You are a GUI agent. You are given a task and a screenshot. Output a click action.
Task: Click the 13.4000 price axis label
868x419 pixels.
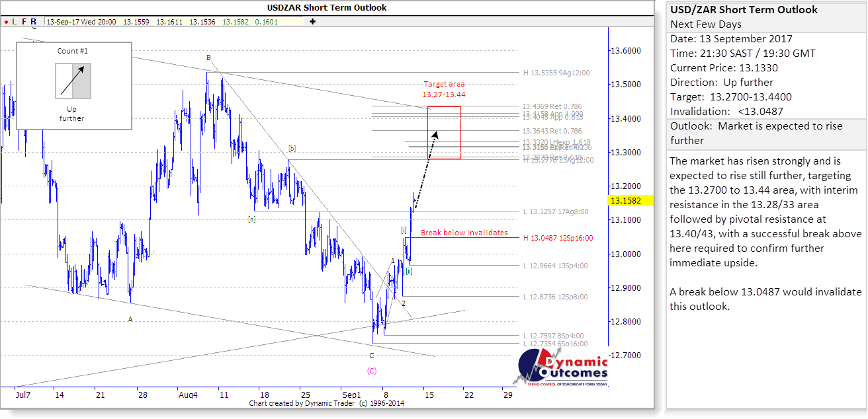[625, 118]
